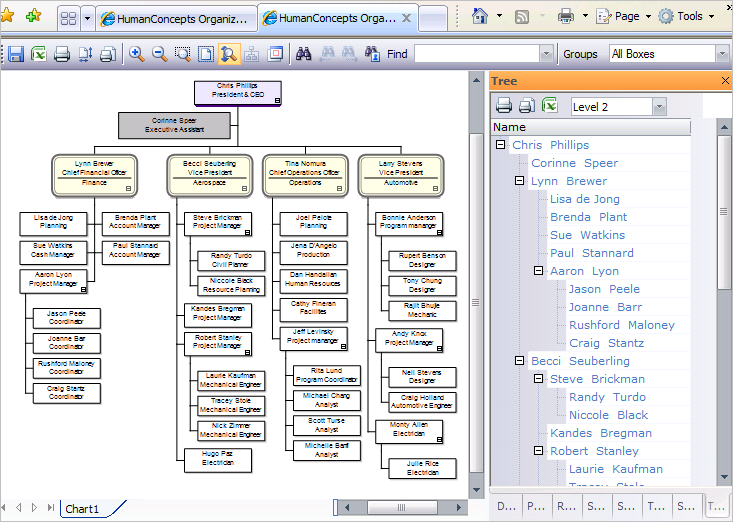Click the Zoom Out magnifier icon
Screen dimensions: 733x522
tap(159, 54)
